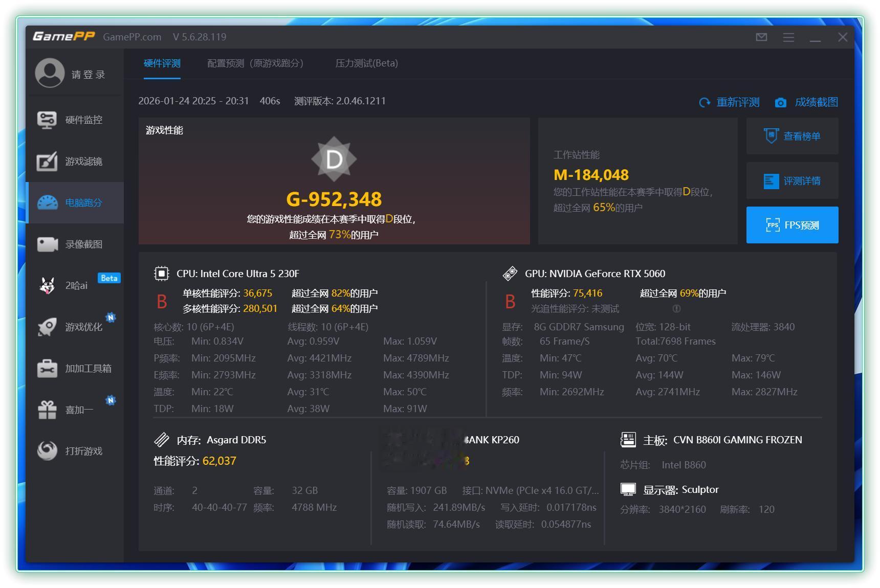
Task: Click 请登录 login text
Action: click(x=88, y=75)
